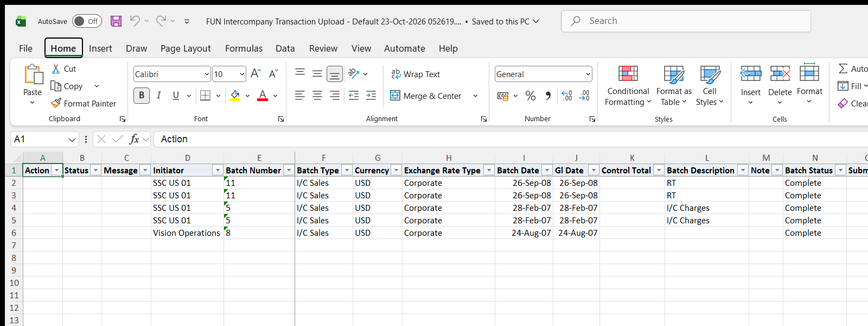Open Font dialog launcher
The width and height of the screenshot is (868, 326).
click(x=281, y=119)
